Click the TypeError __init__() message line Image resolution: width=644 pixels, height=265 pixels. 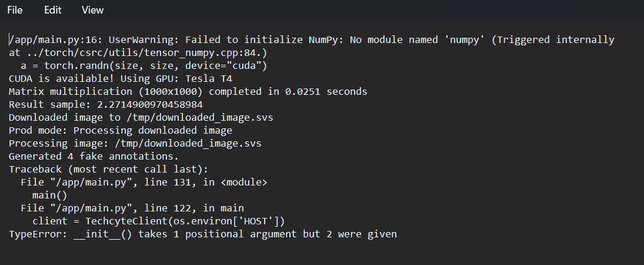pos(203,234)
